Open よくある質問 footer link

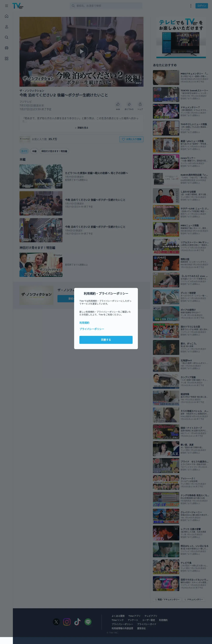(x=118, y=616)
